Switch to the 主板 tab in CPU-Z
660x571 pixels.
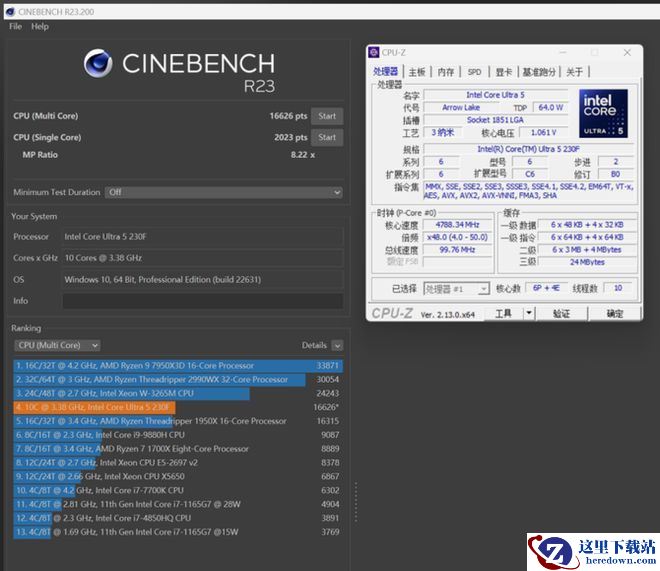(x=417, y=72)
